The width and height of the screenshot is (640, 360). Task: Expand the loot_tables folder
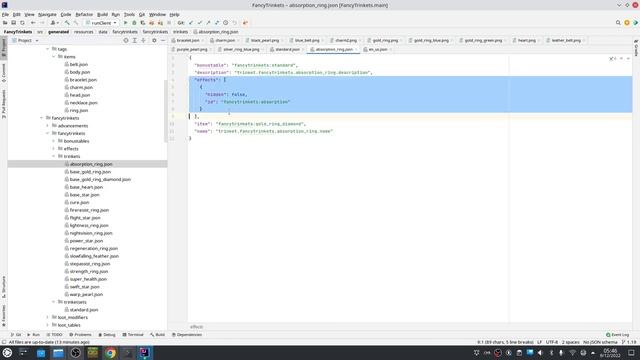(47, 325)
